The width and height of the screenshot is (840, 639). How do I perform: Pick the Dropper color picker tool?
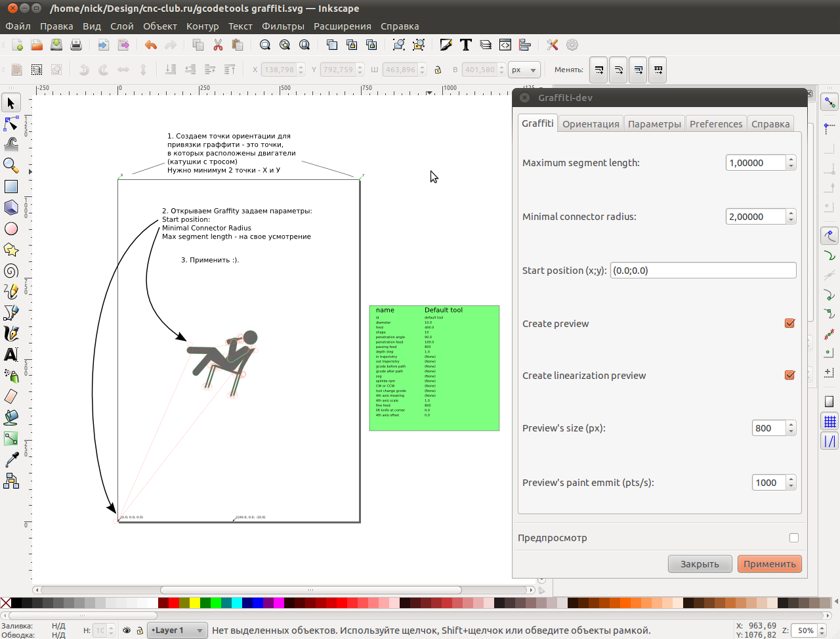(11, 460)
